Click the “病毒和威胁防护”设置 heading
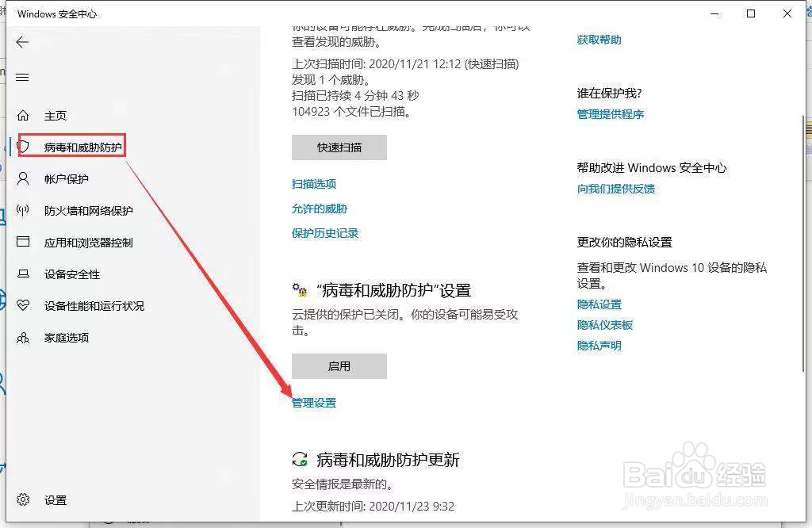This screenshot has height=528, width=812. point(393,290)
